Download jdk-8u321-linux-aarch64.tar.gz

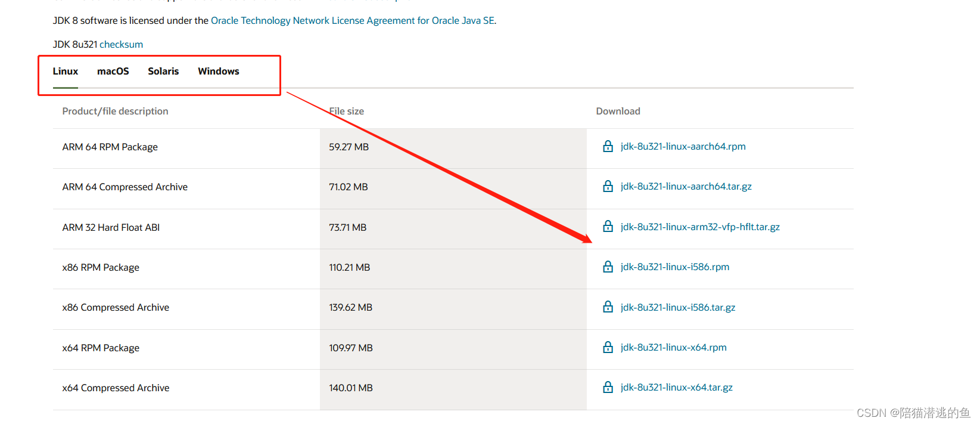click(686, 186)
